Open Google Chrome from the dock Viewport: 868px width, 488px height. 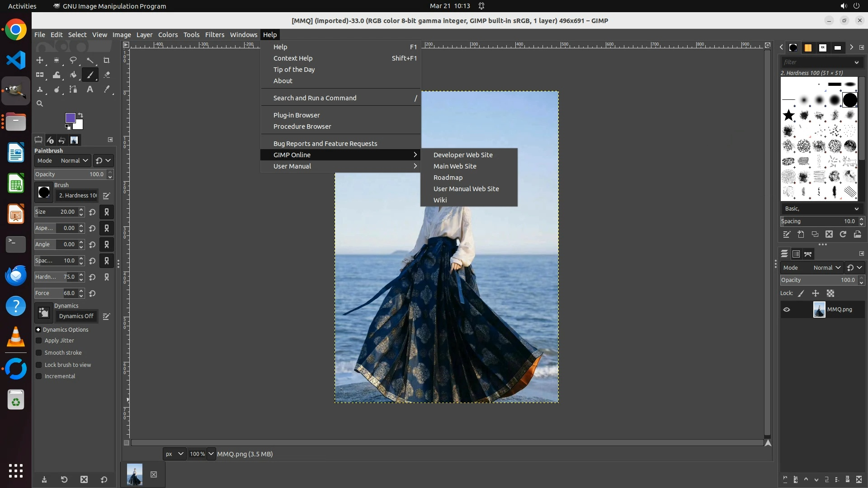tap(16, 30)
